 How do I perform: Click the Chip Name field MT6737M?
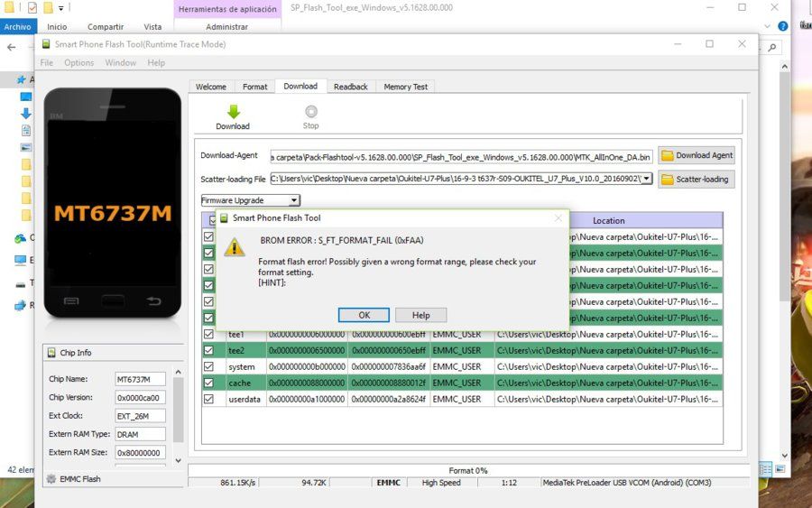tap(140, 379)
